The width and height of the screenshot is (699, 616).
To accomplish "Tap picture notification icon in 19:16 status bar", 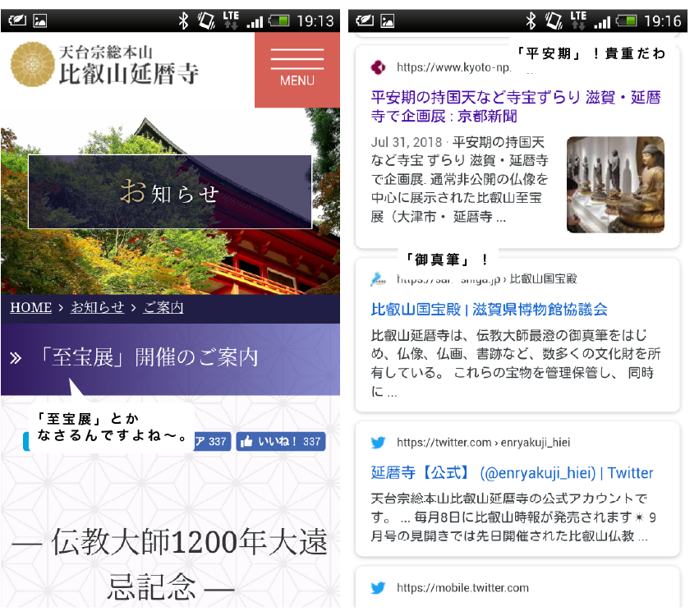I will click(387, 21).
